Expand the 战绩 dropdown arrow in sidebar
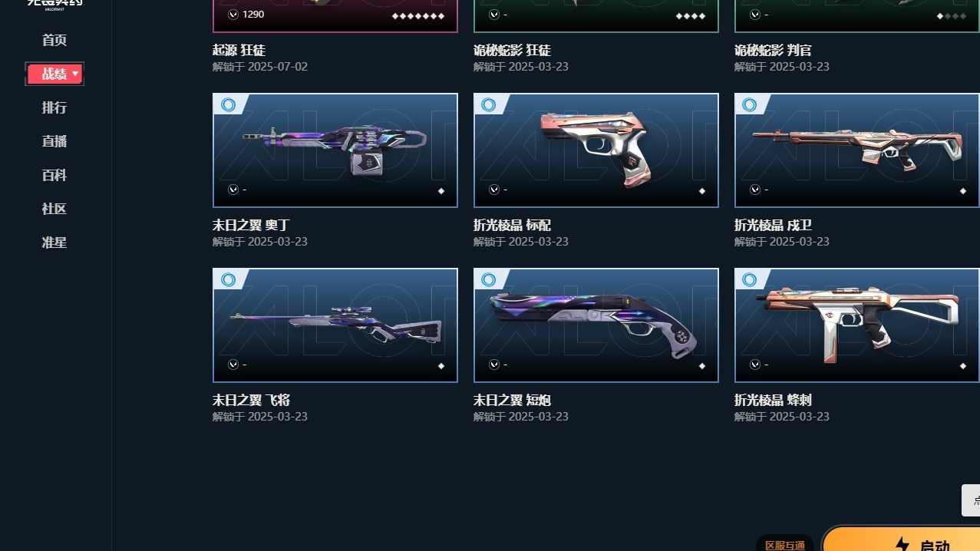The width and height of the screenshot is (980, 551). pyautogui.click(x=75, y=74)
